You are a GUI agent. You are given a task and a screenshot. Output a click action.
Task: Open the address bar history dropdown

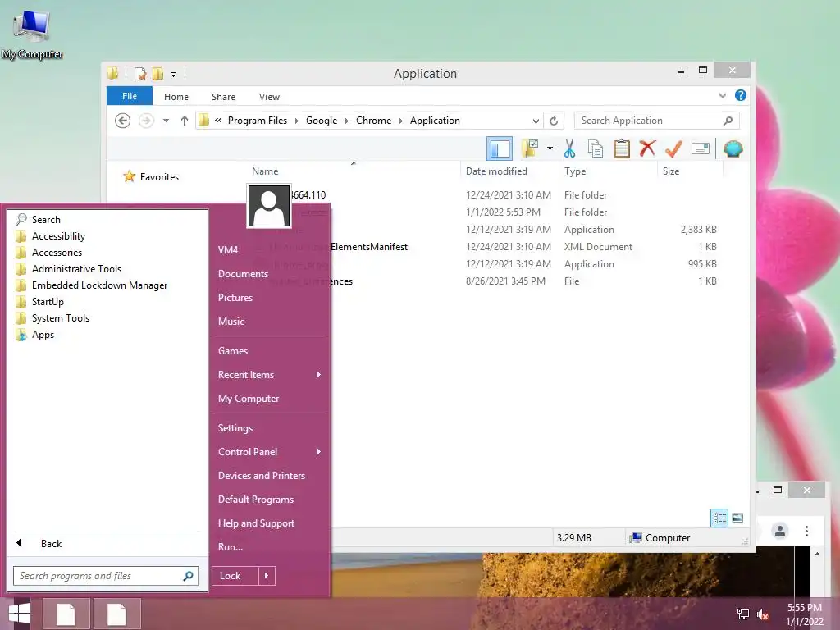pyautogui.click(x=535, y=121)
